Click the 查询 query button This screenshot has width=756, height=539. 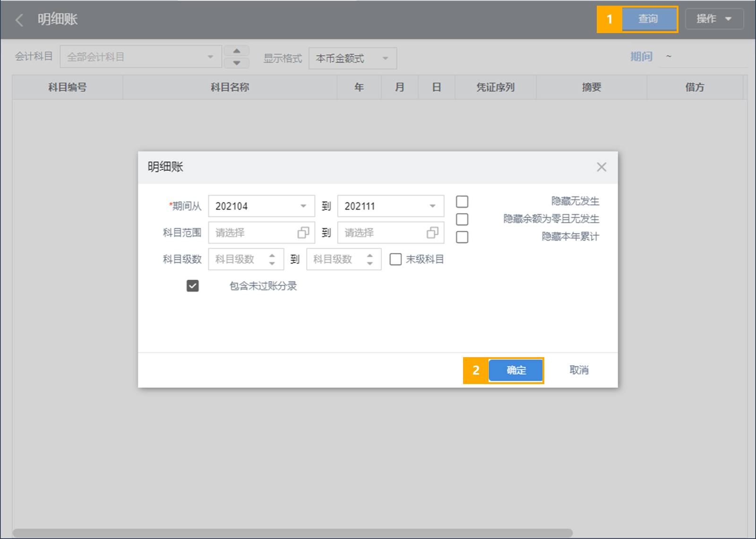pos(649,19)
